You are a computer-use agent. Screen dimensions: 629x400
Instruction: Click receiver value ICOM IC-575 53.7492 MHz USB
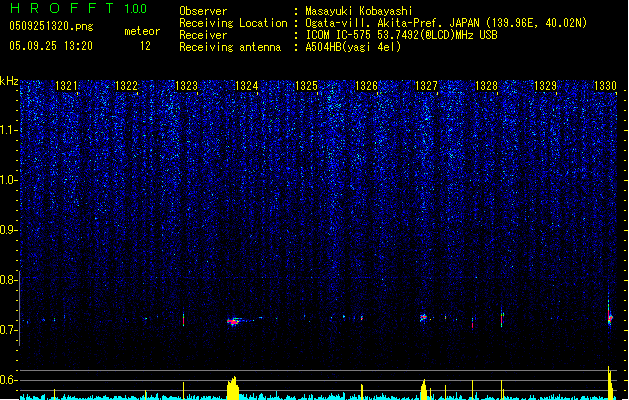coord(402,35)
